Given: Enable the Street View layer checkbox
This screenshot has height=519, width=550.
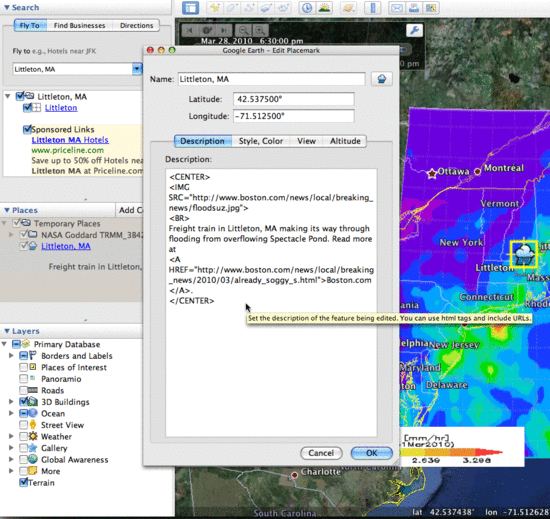Looking at the screenshot, I should click(24, 425).
